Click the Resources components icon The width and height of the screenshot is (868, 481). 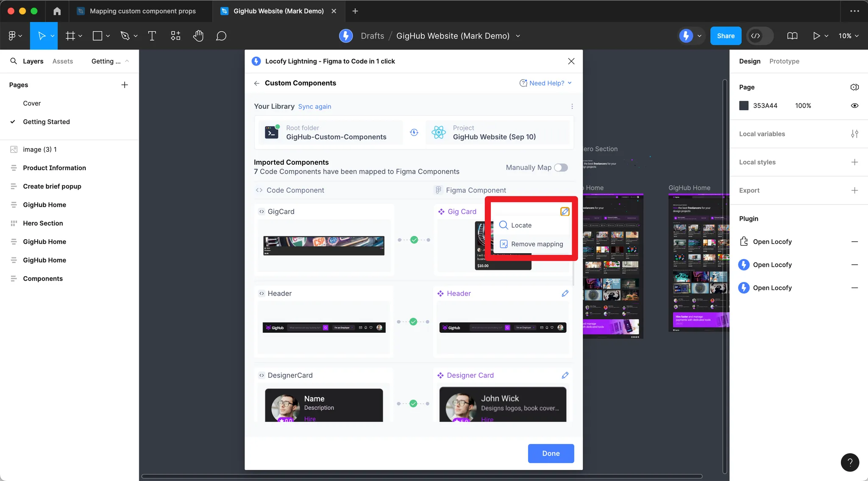175,36
